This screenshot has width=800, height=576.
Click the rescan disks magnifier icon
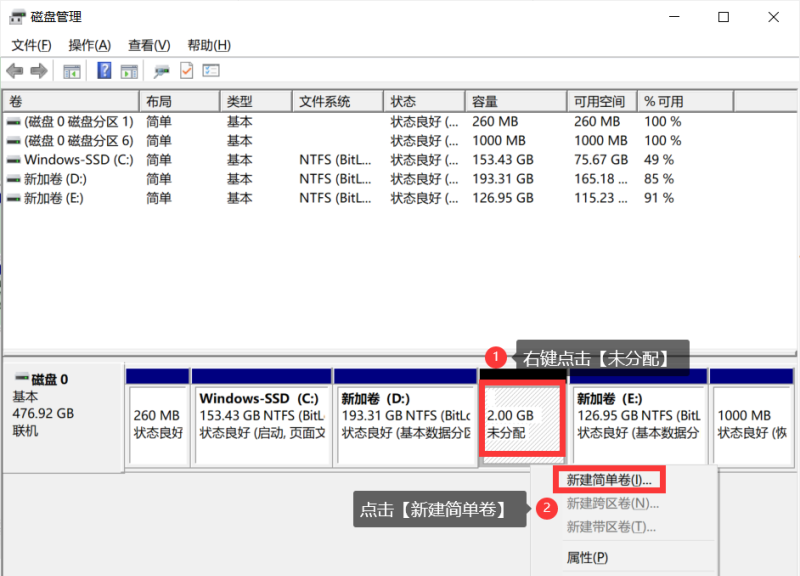tap(162, 71)
